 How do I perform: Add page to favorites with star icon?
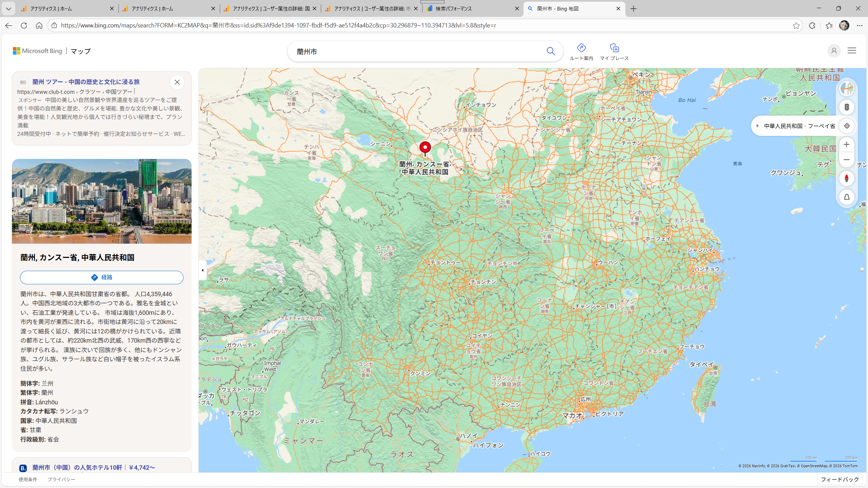coord(796,26)
